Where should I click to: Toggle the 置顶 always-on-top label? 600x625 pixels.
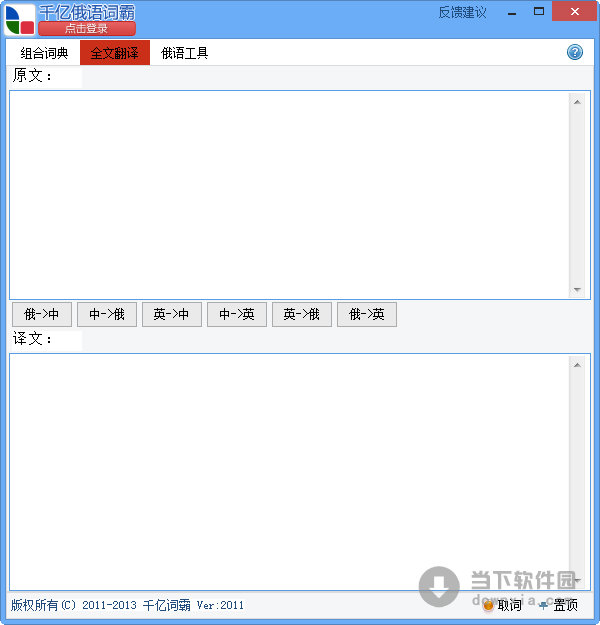tap(565, 605)
